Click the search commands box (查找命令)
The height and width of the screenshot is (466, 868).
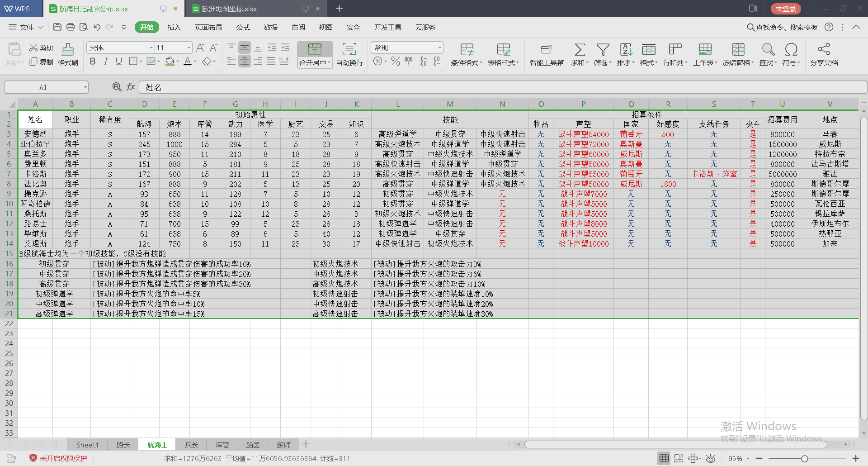click(x=783, y=27)
